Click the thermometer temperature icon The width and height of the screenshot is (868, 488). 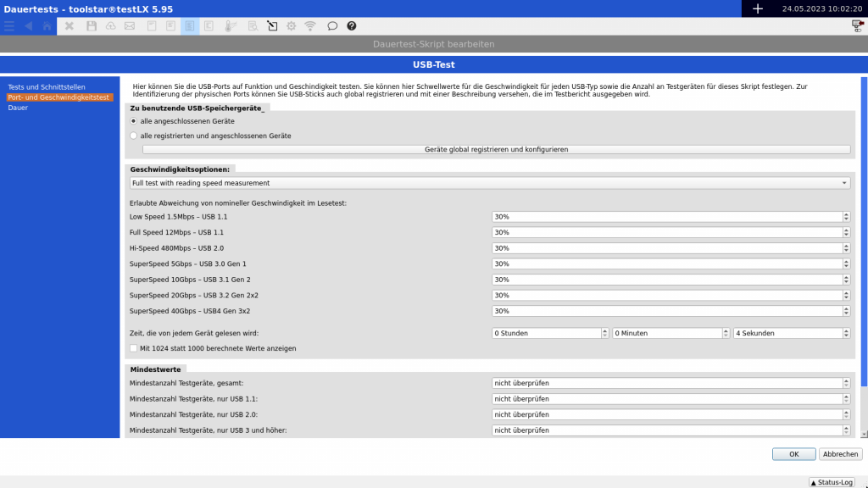tap(229, 26)
